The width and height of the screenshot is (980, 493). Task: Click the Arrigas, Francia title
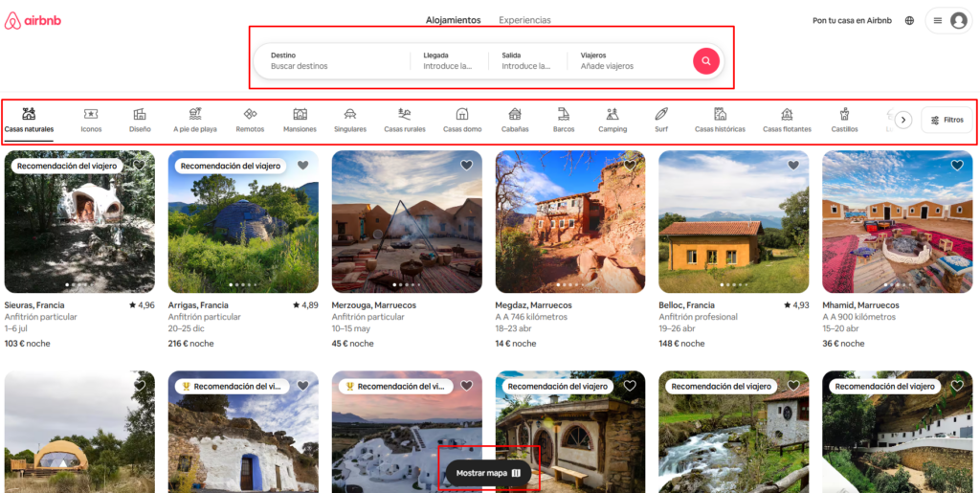(198, 305)
